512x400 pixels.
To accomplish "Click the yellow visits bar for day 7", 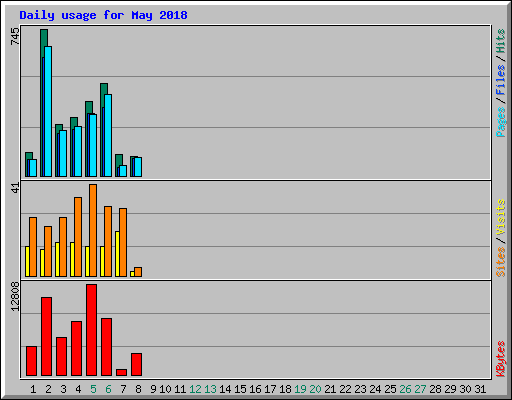I will (117, 254).
